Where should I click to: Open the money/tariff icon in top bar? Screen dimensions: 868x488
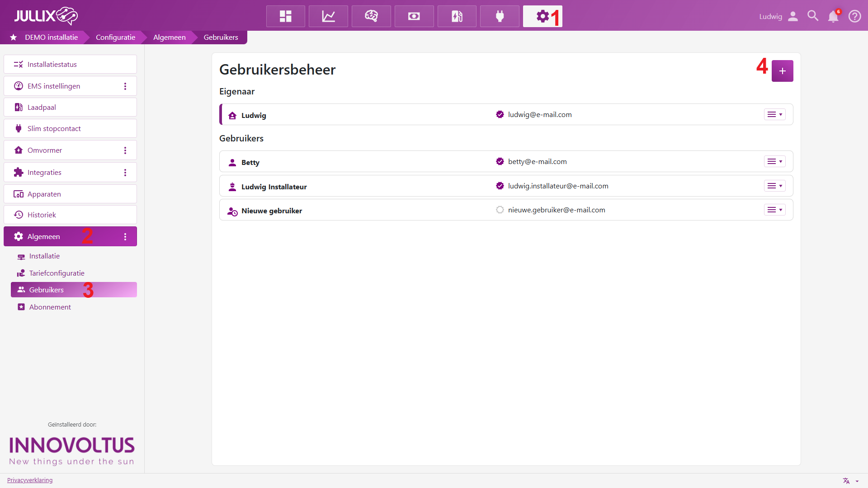[414, 16]
